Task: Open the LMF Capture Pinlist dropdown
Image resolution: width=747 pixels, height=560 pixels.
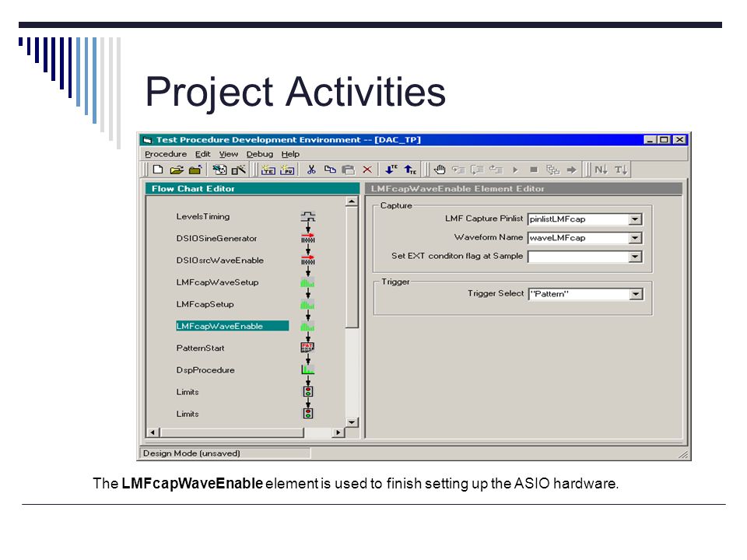Action: coord(635,219)
